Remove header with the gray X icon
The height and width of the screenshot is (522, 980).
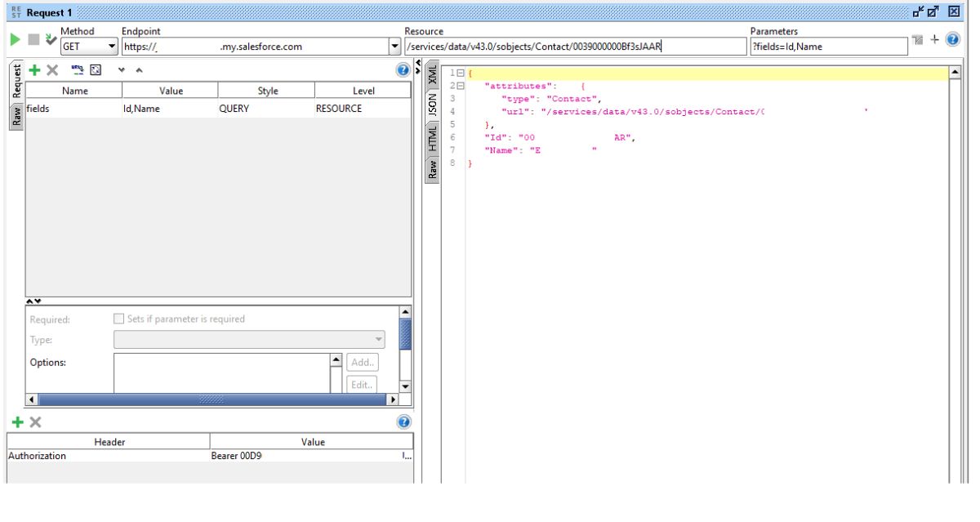(x=35, y=422)
